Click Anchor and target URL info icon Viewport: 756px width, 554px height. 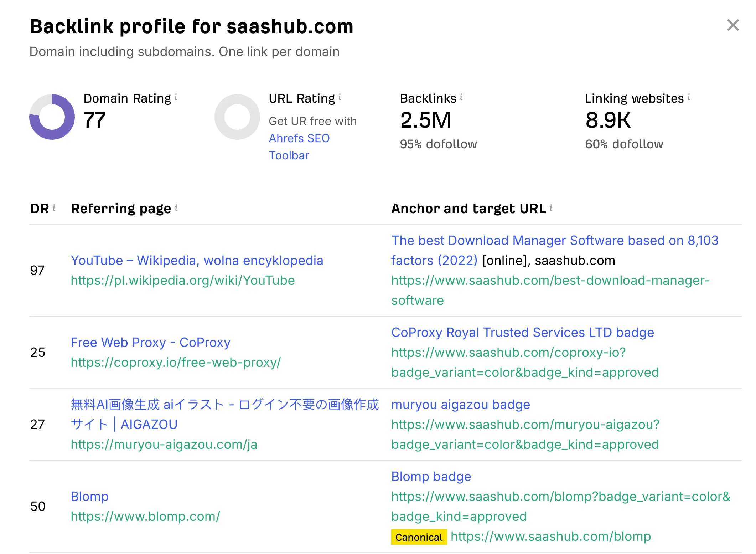click(x=551, y=207)
